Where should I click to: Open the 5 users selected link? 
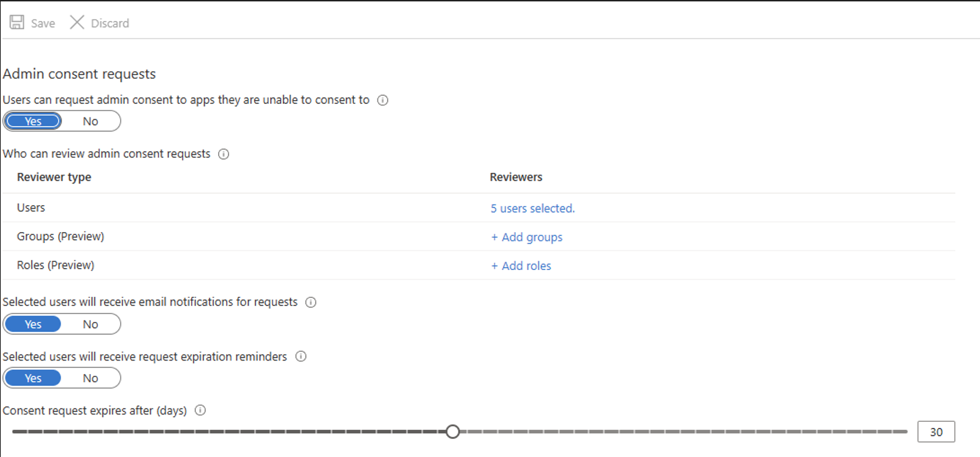click(532, 209)
